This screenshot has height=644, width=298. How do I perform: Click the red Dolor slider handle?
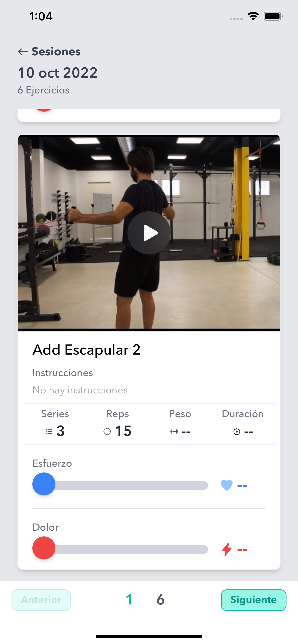(44, 548)
